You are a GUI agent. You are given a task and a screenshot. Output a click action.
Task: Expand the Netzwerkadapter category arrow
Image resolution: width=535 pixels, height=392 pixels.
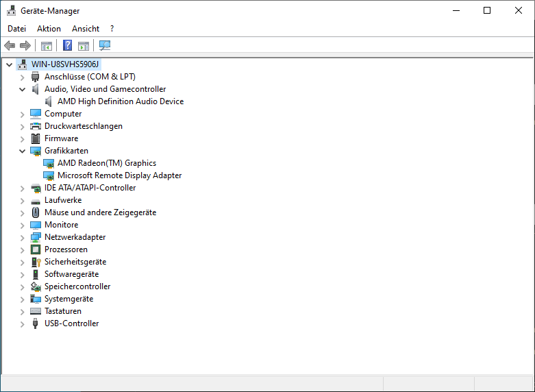pos(22,237)
